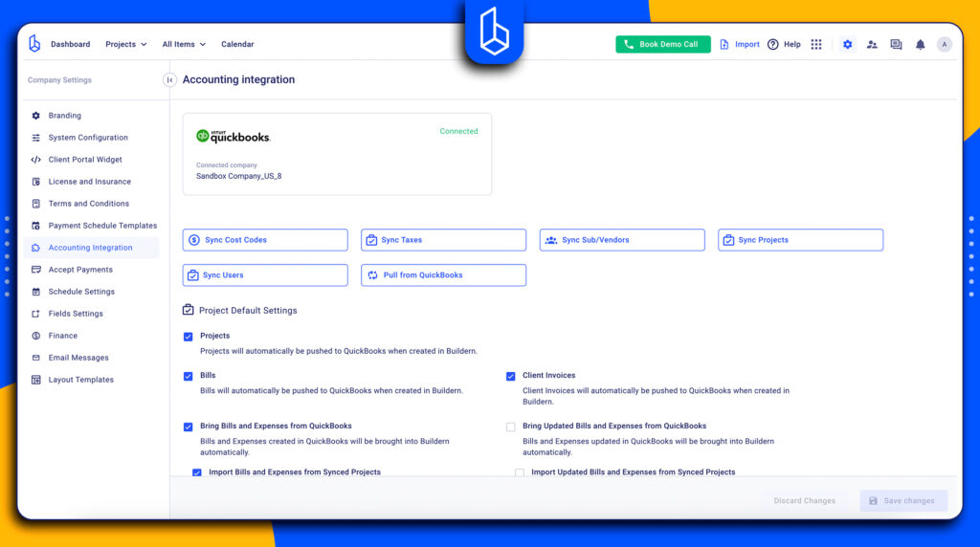Image resolution: width=980 pixels, height=547 pixels.
Task: Click Sync Sub/Vendors button
Action: point(622,240)
